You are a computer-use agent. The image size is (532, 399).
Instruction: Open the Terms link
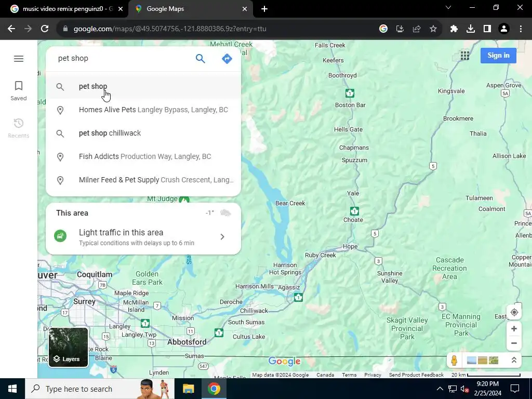349,375
